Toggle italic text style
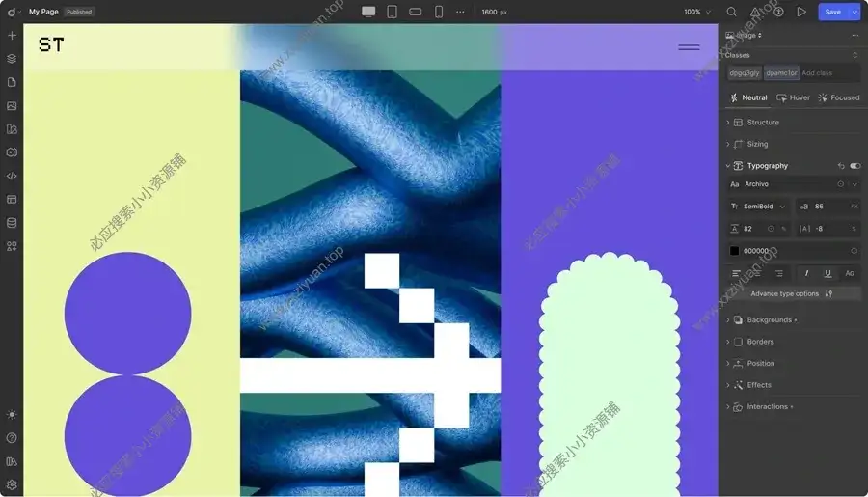868x497 pixels. 806,273
